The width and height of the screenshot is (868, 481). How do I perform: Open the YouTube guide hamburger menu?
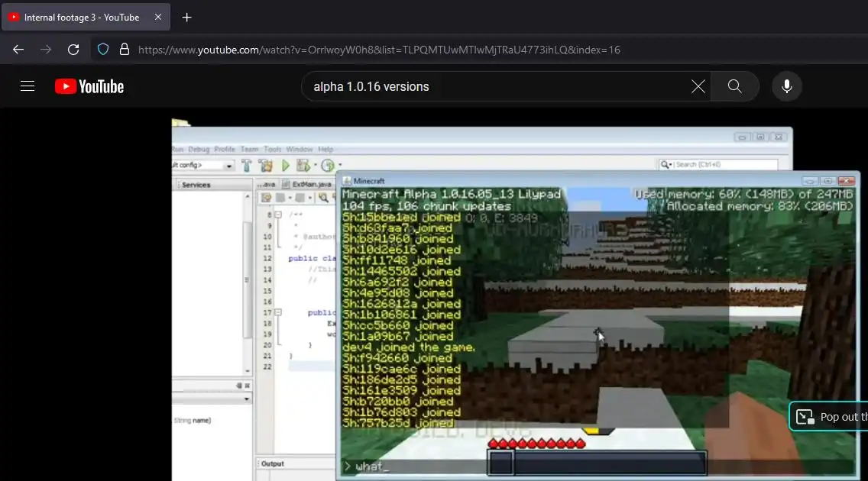[x=28, y=86]
